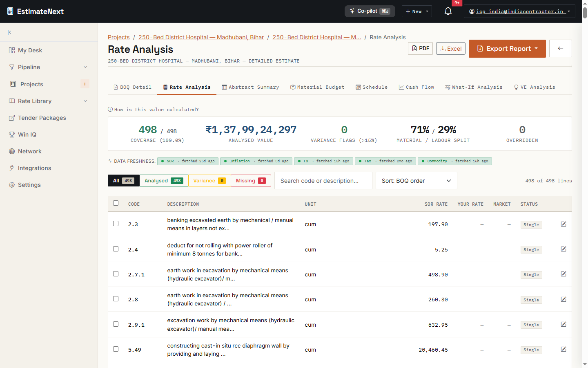Switch to the BOQ Detail tab
Viewport: 588px width, 368px height.
(132, 87)
